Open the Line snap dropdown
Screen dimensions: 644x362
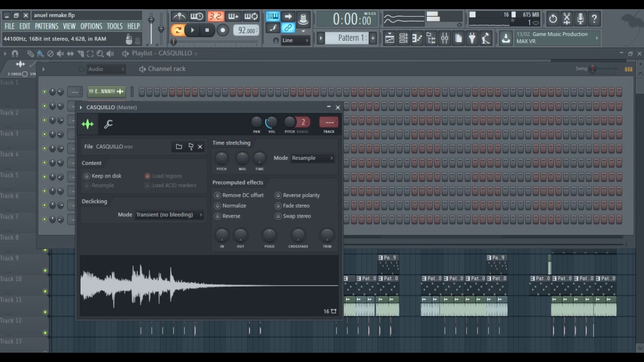pos(295,40)
